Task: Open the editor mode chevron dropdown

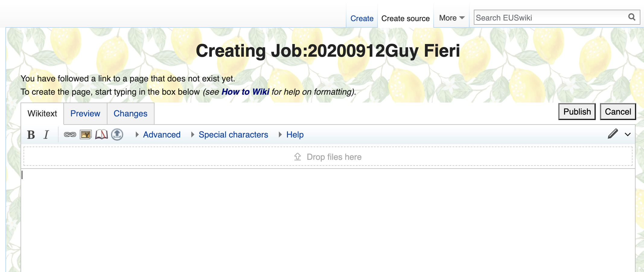Action: click(x=628, y=134)
